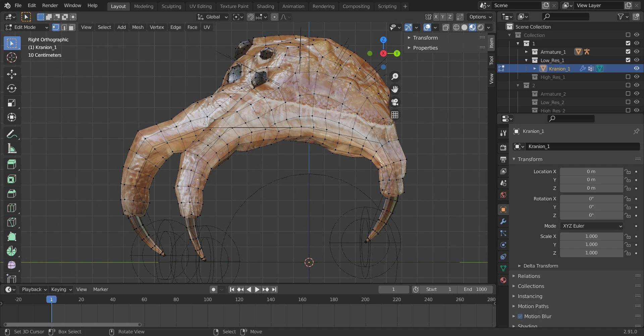The image size is (644, 336).
Task: Switch viewport to wireframe shading mode
Action: coord(456,27)
